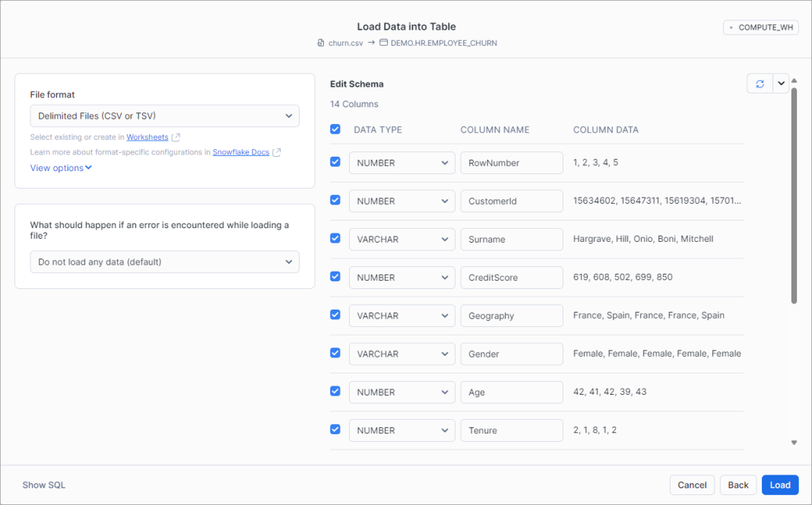This screenshot has height=505, width=812.
Task: Click the scroll down arrow in schema list
Action: tap(794, 442)
